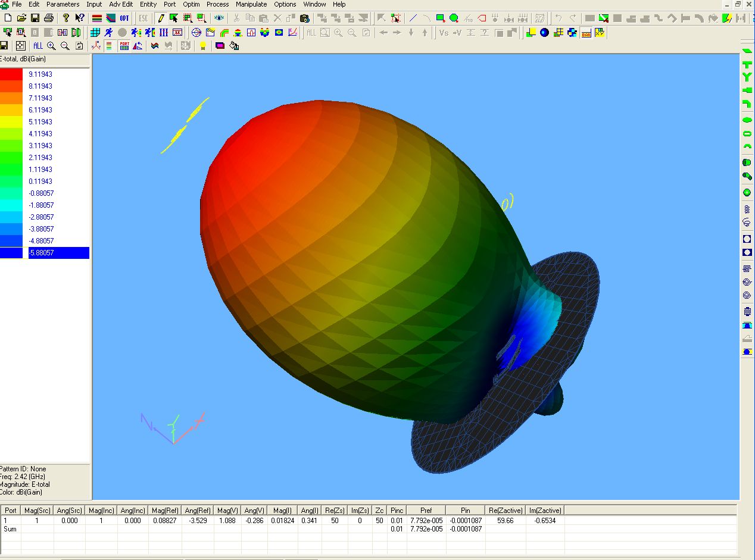Toggle the yellow XY display button
Screen dimensions: 755x560
[x=600, y=32]
